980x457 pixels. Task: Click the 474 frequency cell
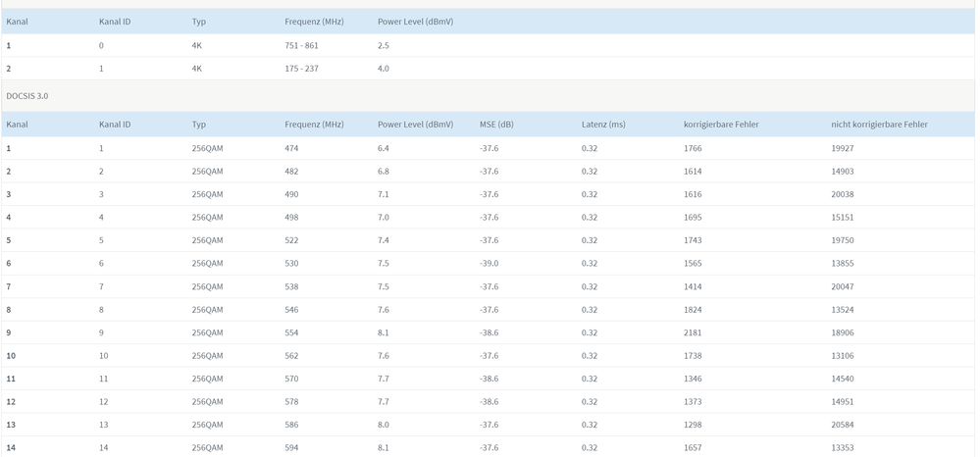click(x=291, y=149)
